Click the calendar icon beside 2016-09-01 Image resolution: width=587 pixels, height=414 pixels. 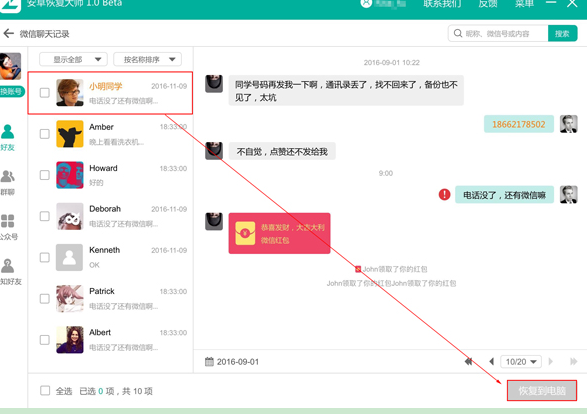(x=209, y=362)
